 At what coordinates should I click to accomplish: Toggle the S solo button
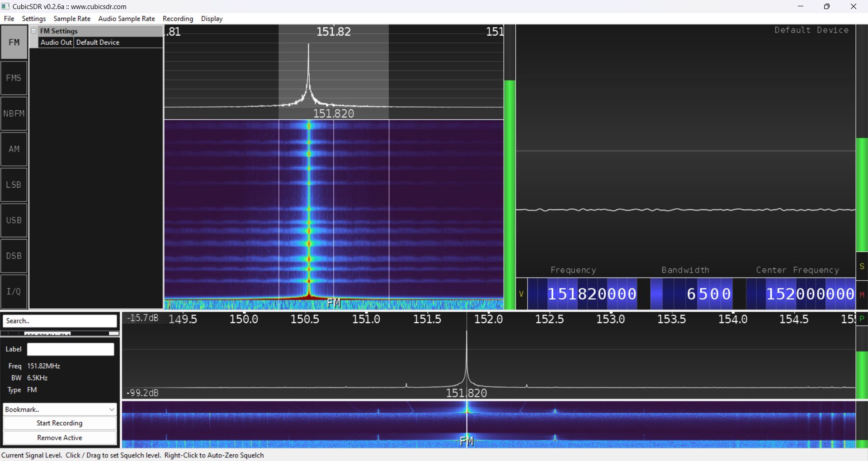(x=862, y=267)
